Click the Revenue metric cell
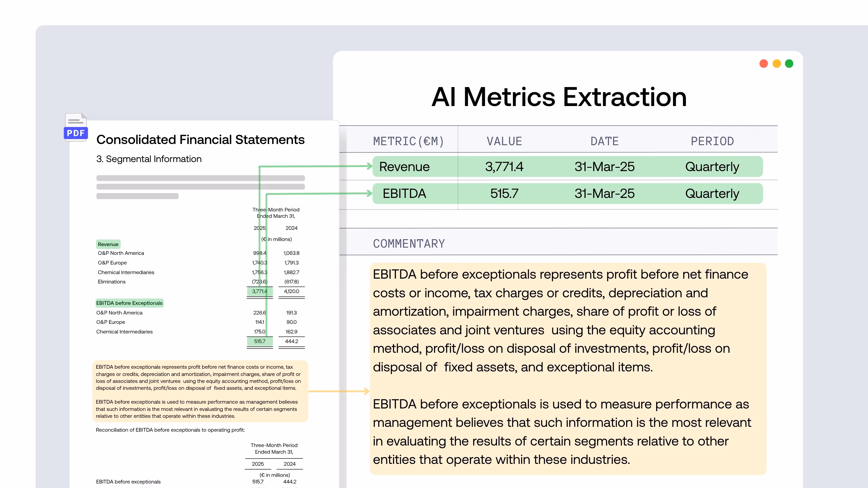The height and width of the screenshot is (488, 868). [x=404, y=167]
